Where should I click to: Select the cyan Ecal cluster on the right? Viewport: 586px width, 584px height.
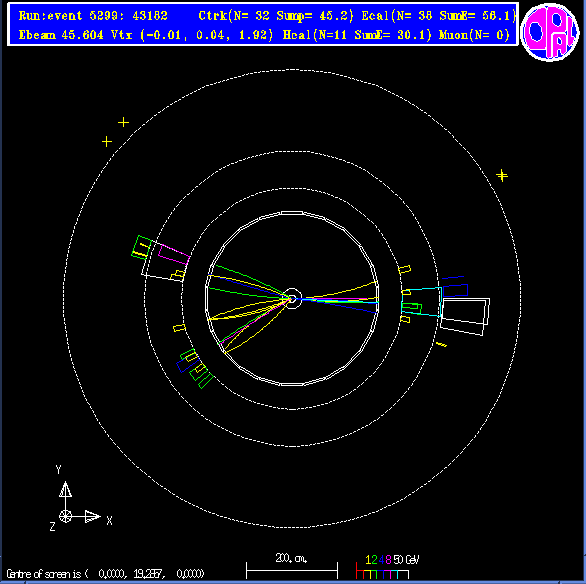click(x=422, y=302)
